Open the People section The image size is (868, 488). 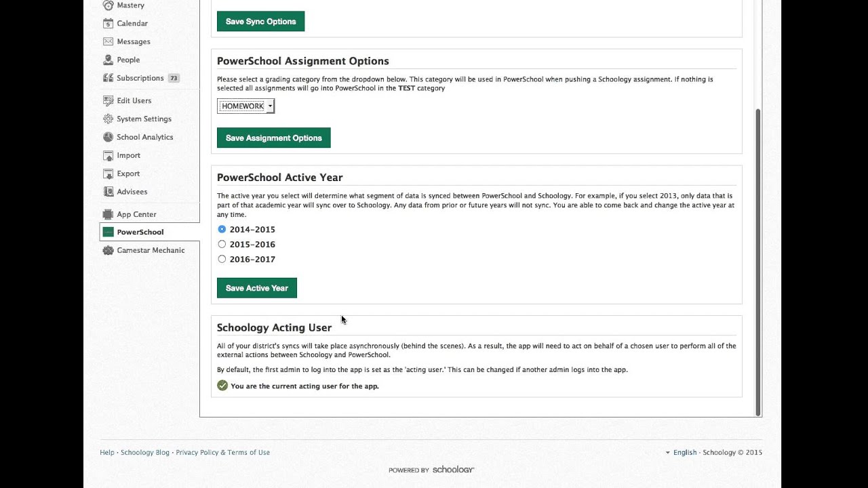pyautogui.click(x=128, y=60)
